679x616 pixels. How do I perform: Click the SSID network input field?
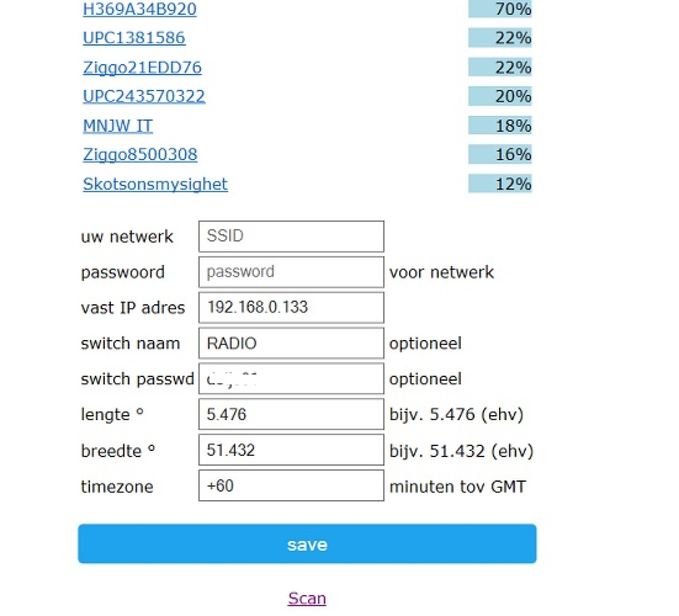click(x=291, y=236)
